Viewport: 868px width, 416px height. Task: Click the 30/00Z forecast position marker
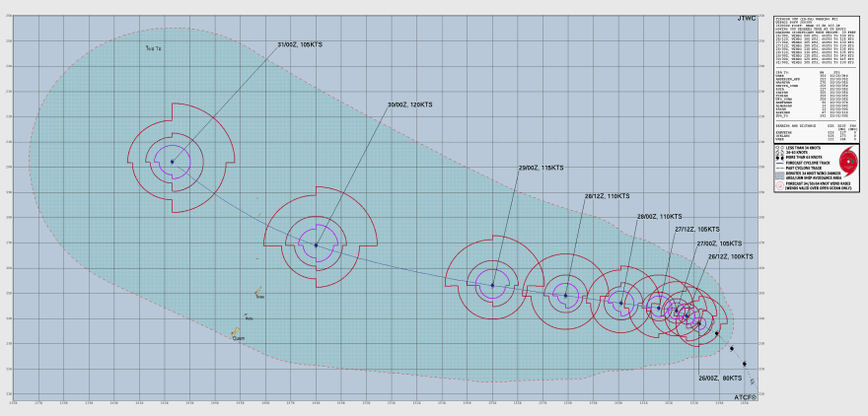pos(316,245)
